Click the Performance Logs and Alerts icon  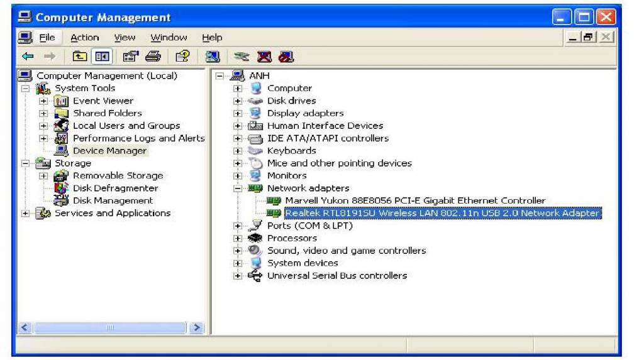click(61, 138)
